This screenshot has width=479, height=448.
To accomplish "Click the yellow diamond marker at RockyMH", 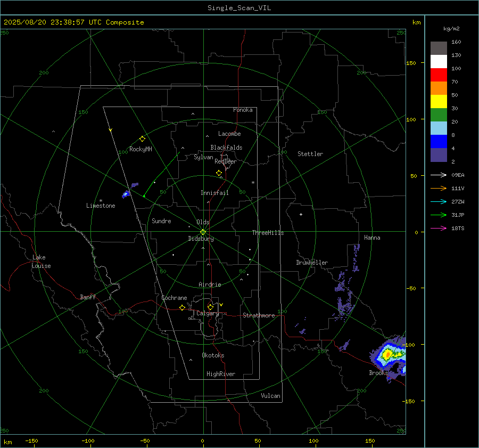I will (x=142, y=139).
